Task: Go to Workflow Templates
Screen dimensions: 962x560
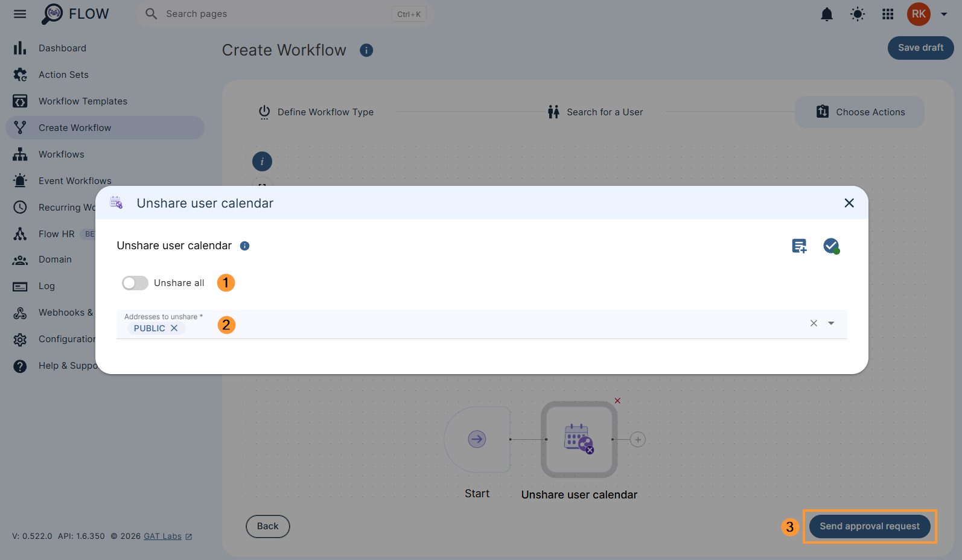Action: pos(105,101)
